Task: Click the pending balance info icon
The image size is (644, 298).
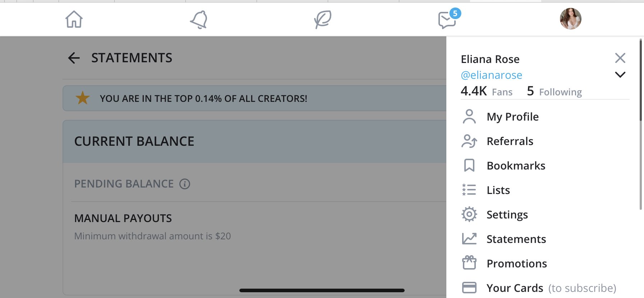Action: click(185, 184)
